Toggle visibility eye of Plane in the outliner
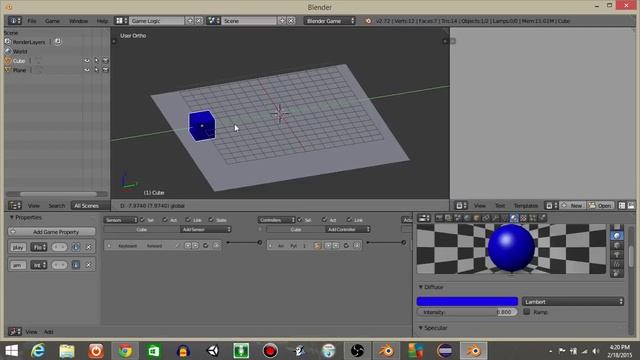Screen dimensions: 640x360 coord(87,70)
